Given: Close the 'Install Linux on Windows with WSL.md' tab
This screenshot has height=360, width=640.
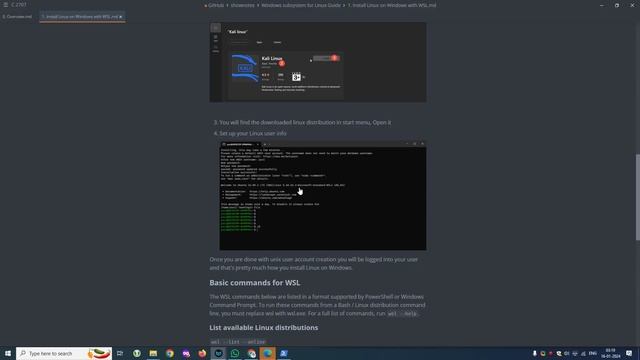Looking at the screenshot, I should [121, 17].
